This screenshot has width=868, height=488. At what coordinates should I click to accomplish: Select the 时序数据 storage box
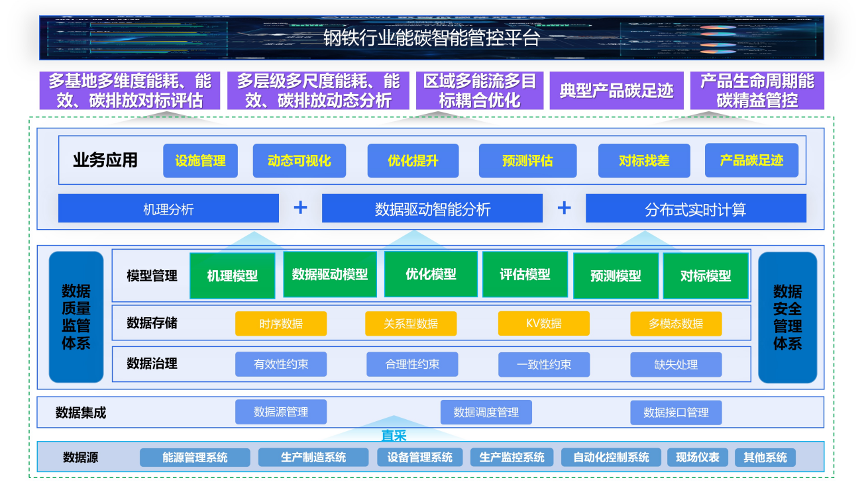point(281,324)
